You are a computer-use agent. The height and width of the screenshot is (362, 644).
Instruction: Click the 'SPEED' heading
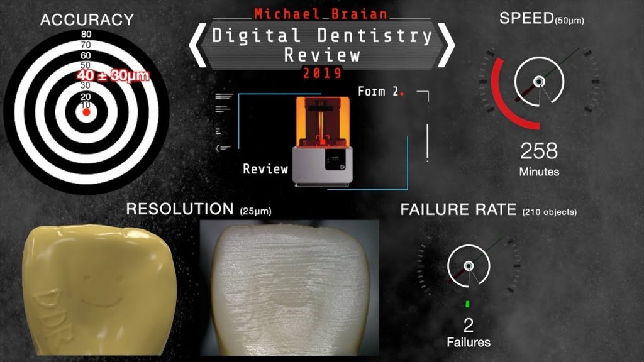click(x=526, y=18)
